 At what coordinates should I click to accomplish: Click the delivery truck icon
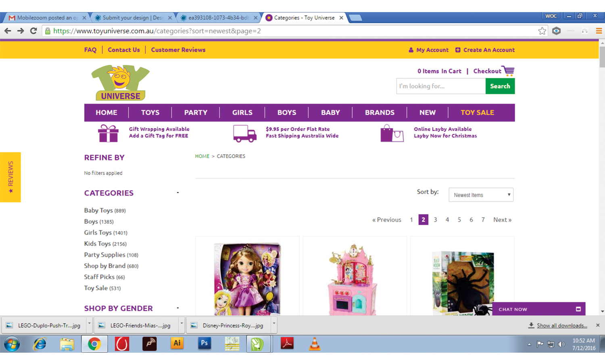[x=245, y=133]
